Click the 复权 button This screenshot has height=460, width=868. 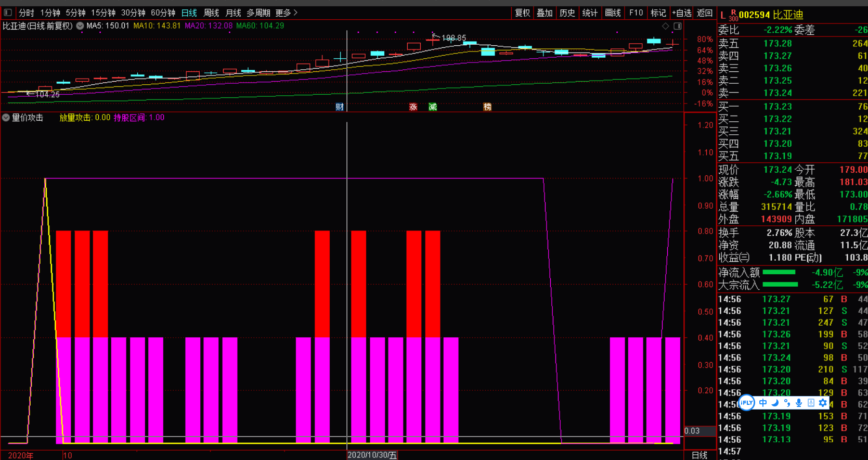click(x=522, y=13)
